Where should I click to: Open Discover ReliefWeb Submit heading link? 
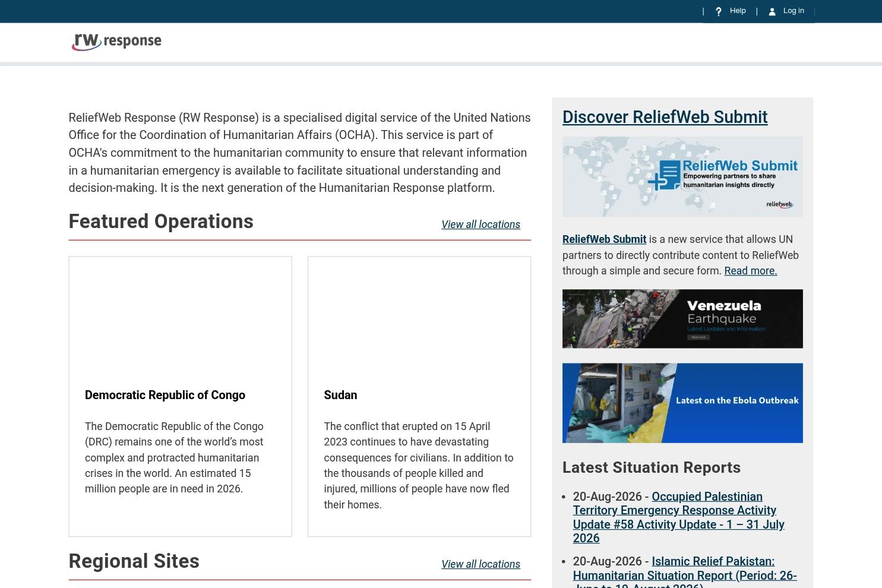(x=665, y=117)
